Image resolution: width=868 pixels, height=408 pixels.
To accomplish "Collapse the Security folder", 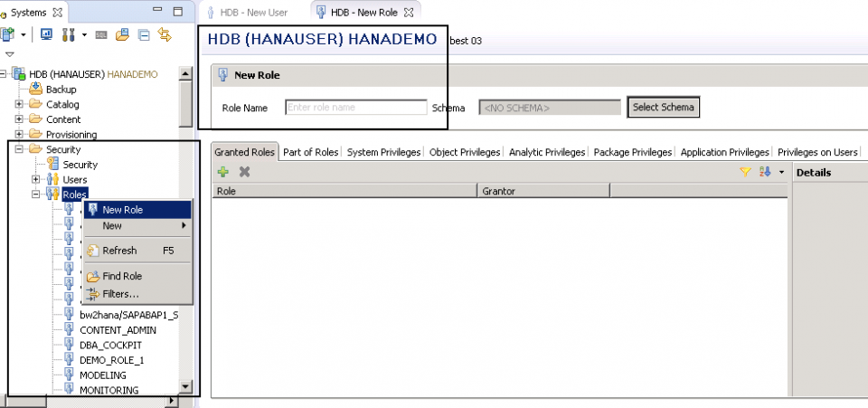I will click(19, 149).
